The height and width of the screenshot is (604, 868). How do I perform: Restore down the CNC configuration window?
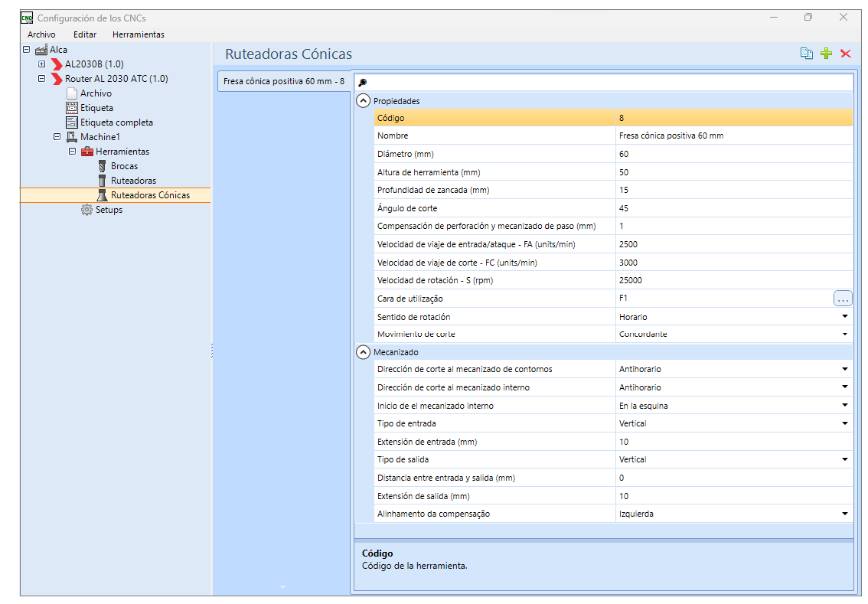pos(808,17)
